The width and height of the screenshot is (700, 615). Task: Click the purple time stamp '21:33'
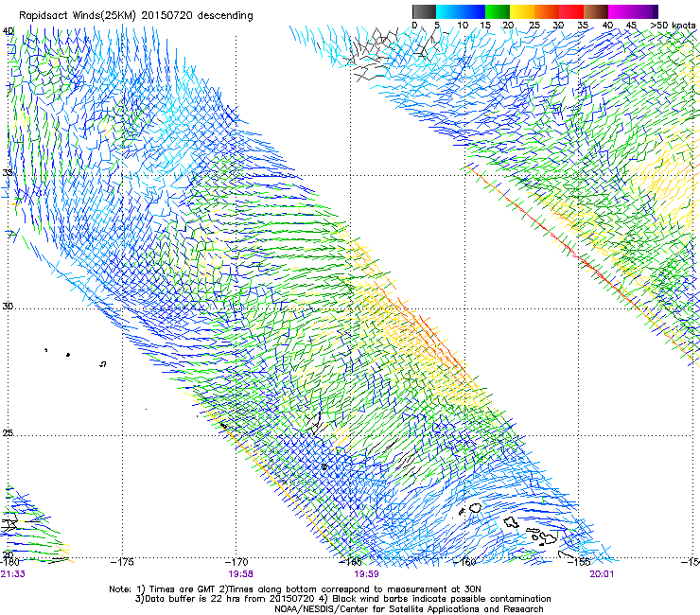(13, 574)
